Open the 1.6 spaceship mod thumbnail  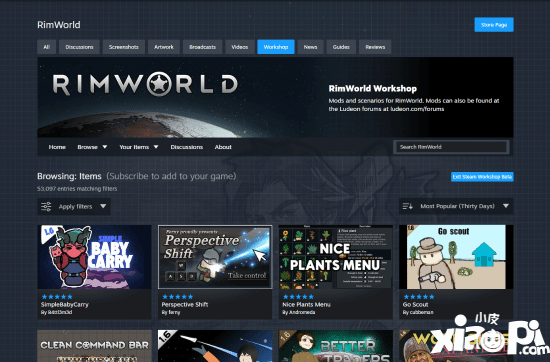[215, 346]
